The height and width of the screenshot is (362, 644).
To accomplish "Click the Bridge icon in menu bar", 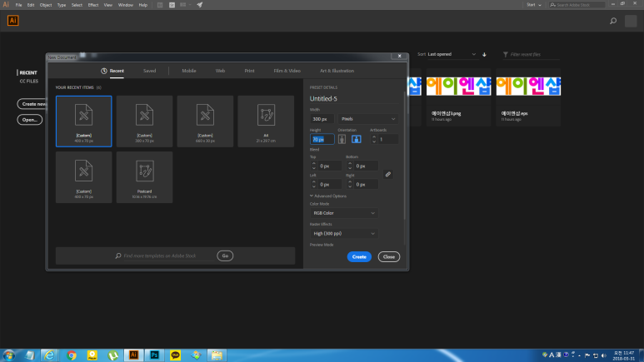I will pyautogui.click(x=160, y=5).
